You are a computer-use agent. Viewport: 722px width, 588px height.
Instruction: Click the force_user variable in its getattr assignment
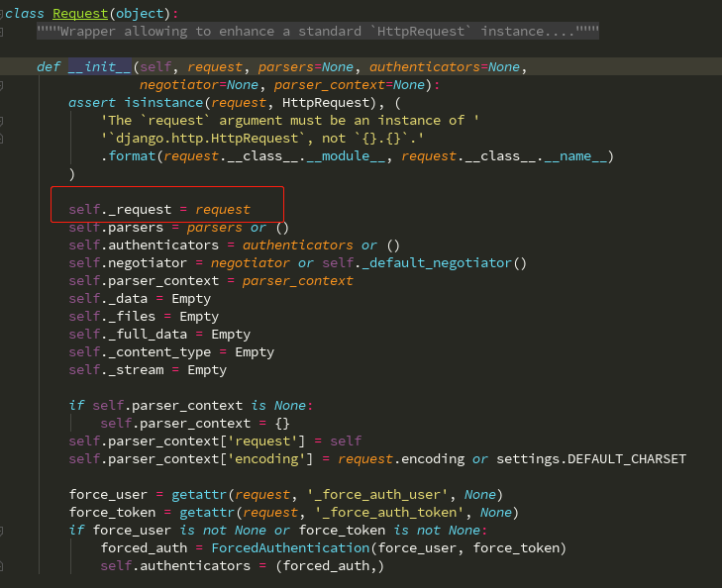coord(108,495)
